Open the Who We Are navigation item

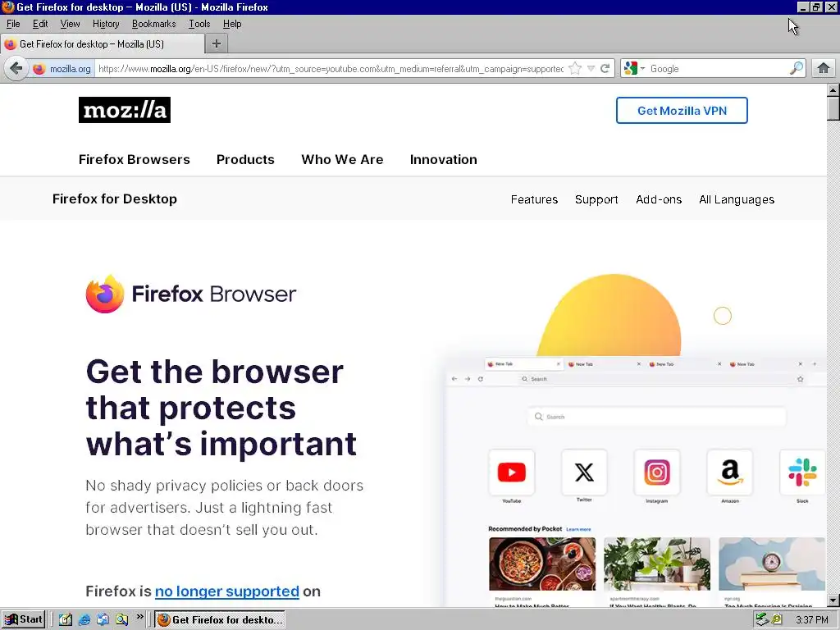[342, 160]
